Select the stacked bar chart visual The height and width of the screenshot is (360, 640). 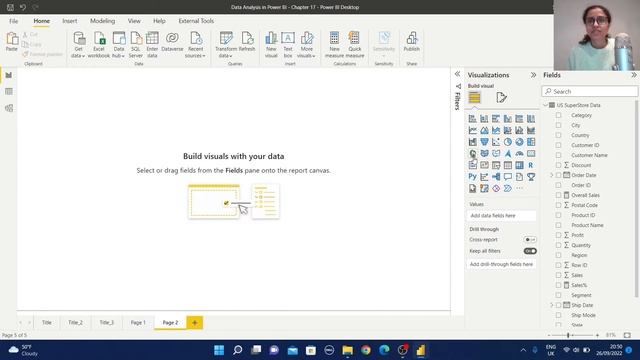pos(473,119)
